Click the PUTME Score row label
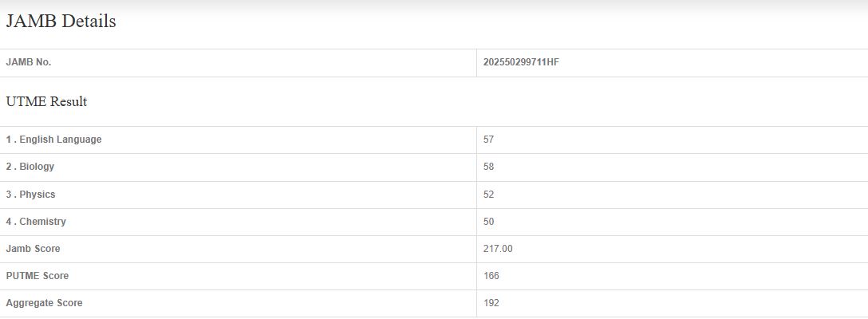Image resolution: width=868 pixels, height=319 pixels. tap(37, 276)
